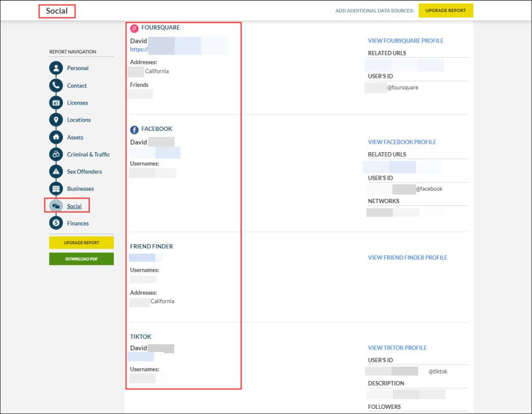This screenshot has height=414, width=532.
Task: Click the Foursquare Friends label
Action: (x=139, y=85)
